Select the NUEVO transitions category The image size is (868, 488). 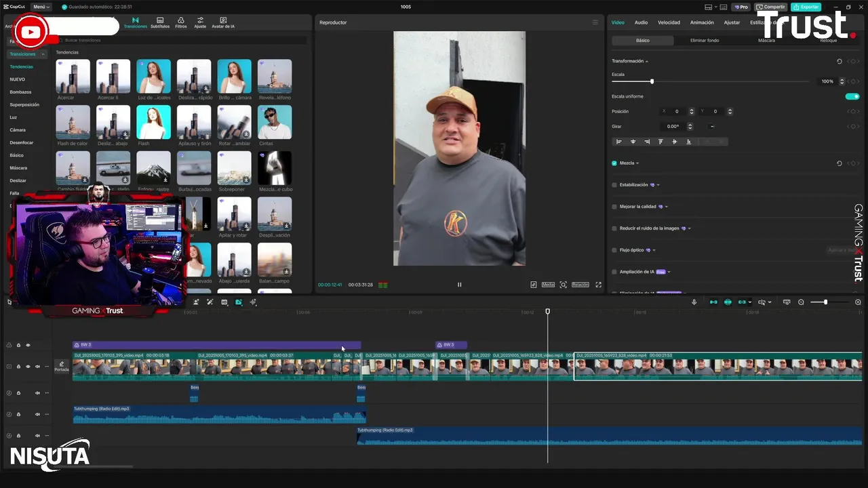pyautogui.click(x=17, y=79)
